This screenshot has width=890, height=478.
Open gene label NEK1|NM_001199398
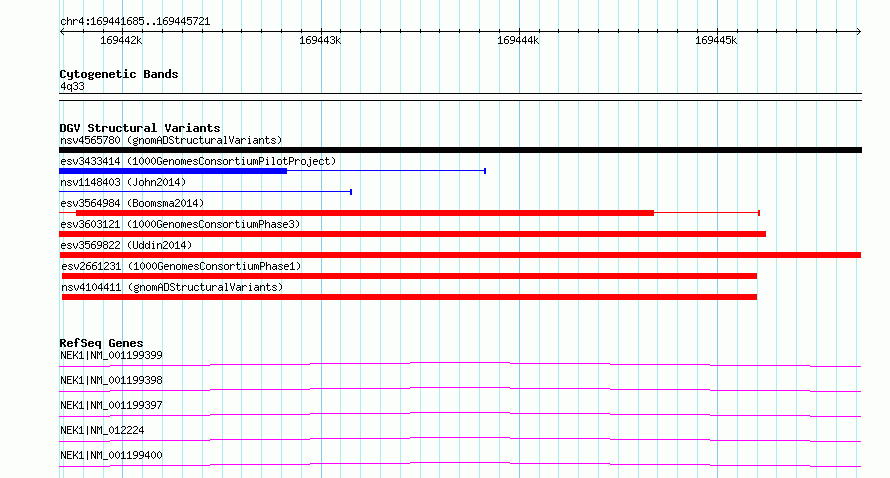point(111,380)
